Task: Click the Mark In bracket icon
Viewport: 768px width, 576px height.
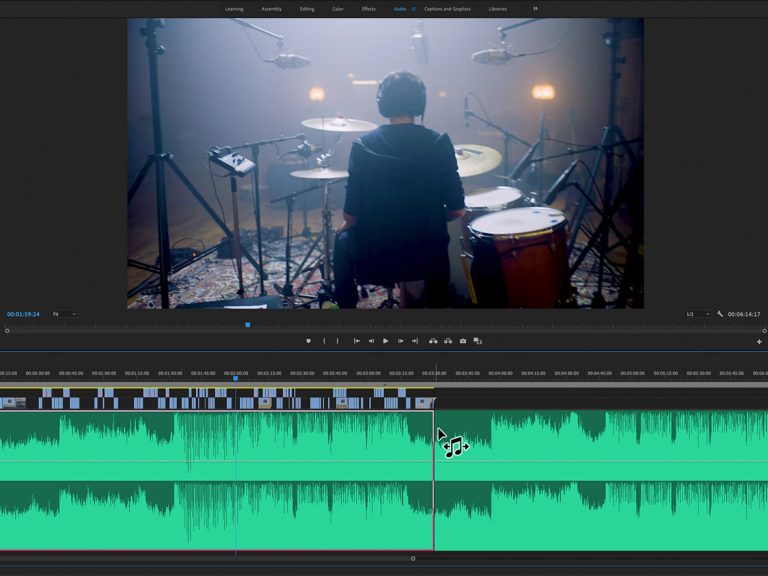Action: point(324,341)
